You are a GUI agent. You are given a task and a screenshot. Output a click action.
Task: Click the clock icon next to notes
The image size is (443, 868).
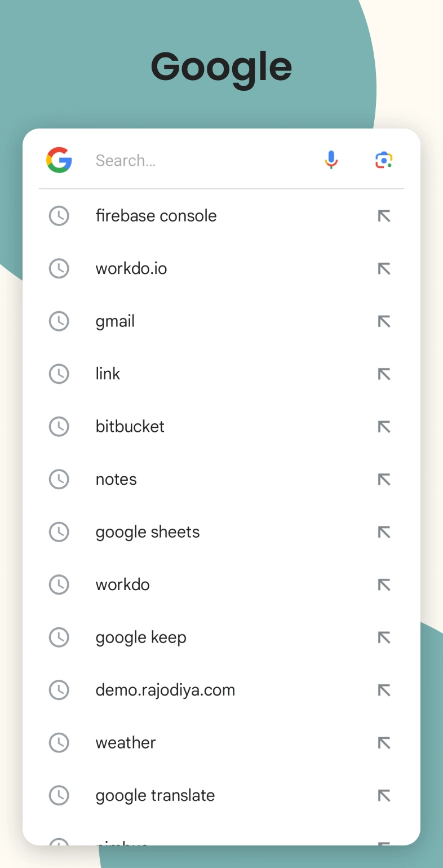(x=59, y=480)
